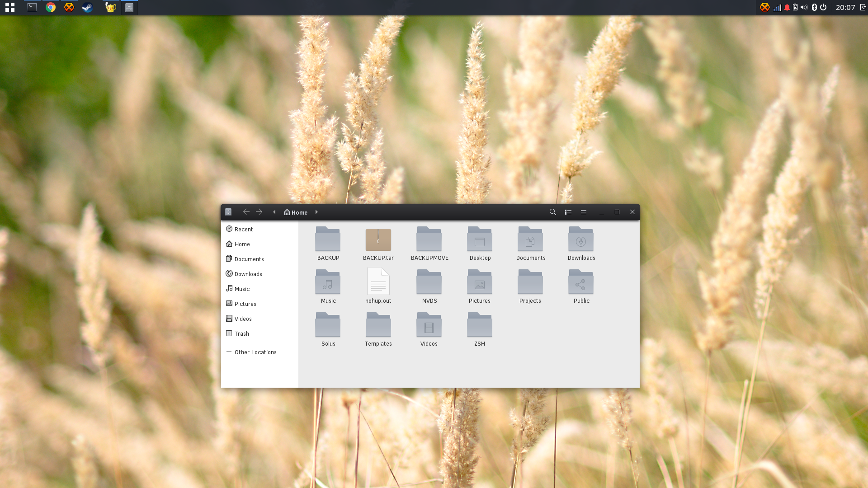This screenshot has height=488, width=868.
Task: Open Other Locations in sidebar
Action: click(x=259, y=352)
